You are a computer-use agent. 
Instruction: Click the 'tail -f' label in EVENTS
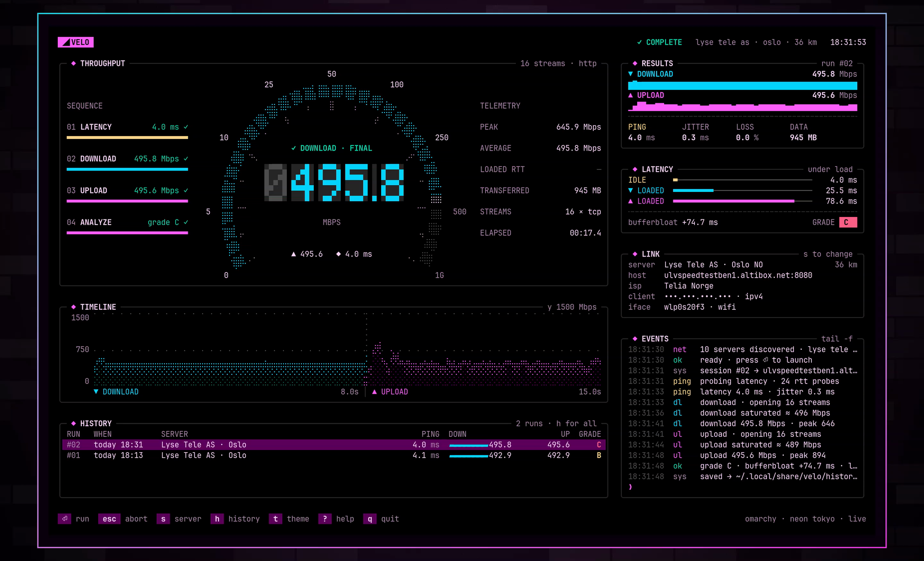pos(837,339)
